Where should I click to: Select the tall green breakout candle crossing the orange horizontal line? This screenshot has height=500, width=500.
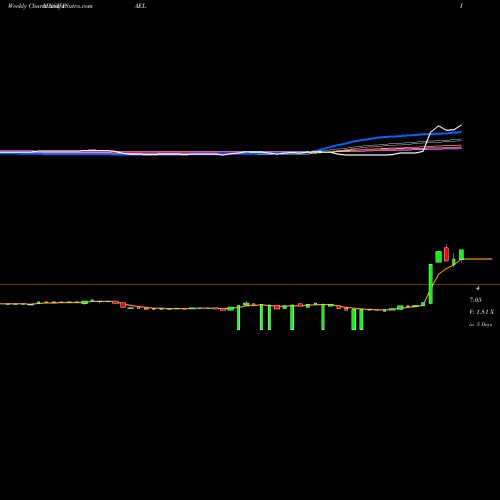coord(431,284)
